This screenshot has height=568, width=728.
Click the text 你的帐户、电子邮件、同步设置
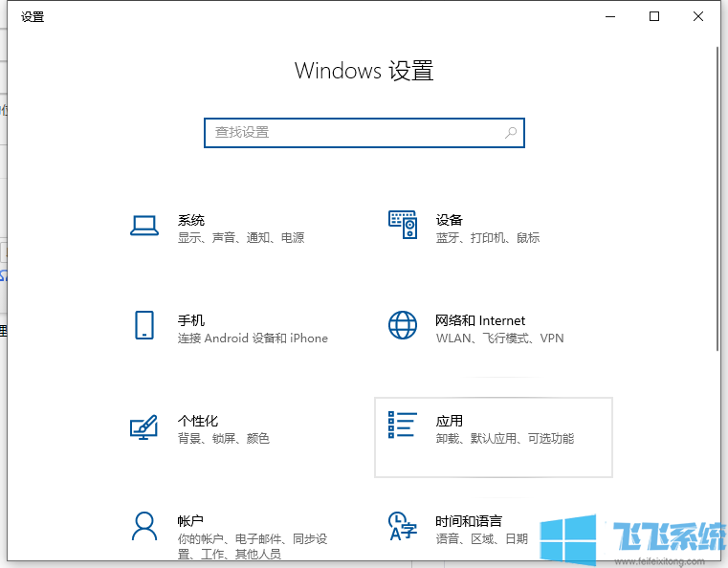click(253, 546)
